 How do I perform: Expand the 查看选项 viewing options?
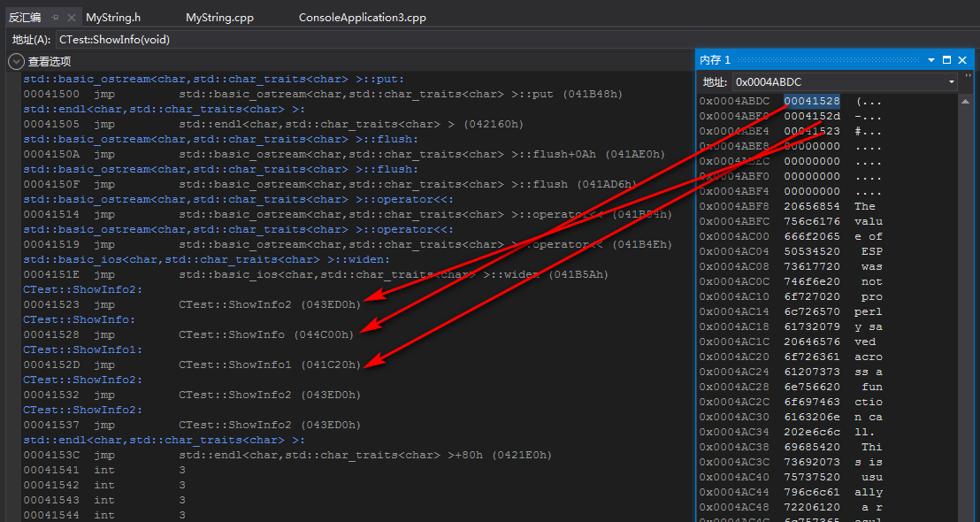16,61
